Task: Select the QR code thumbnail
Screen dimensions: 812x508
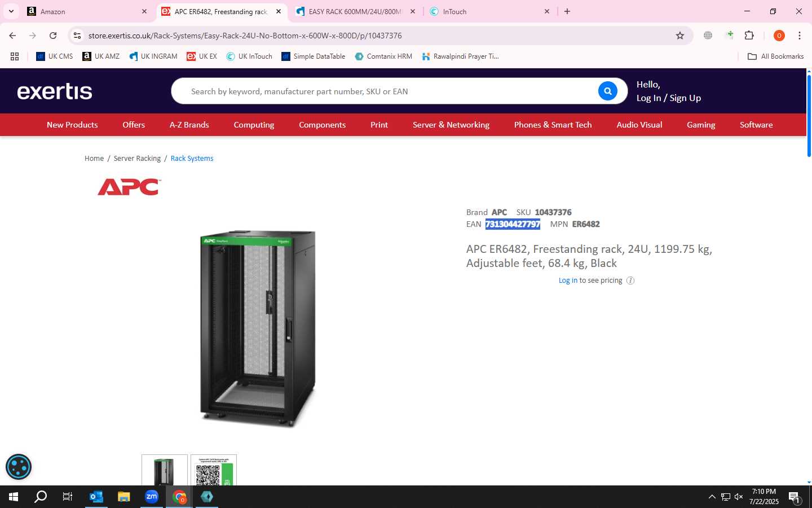Action: [x=214, y=470]
